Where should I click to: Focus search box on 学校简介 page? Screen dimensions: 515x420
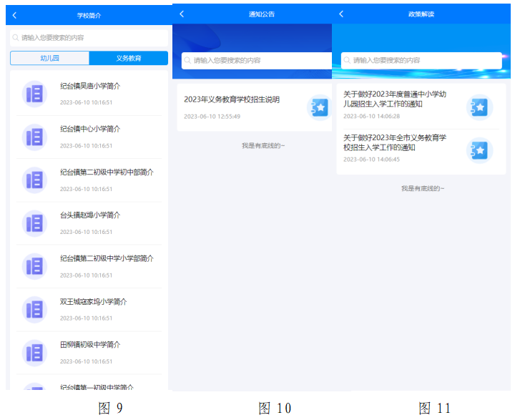coord(89,37)
